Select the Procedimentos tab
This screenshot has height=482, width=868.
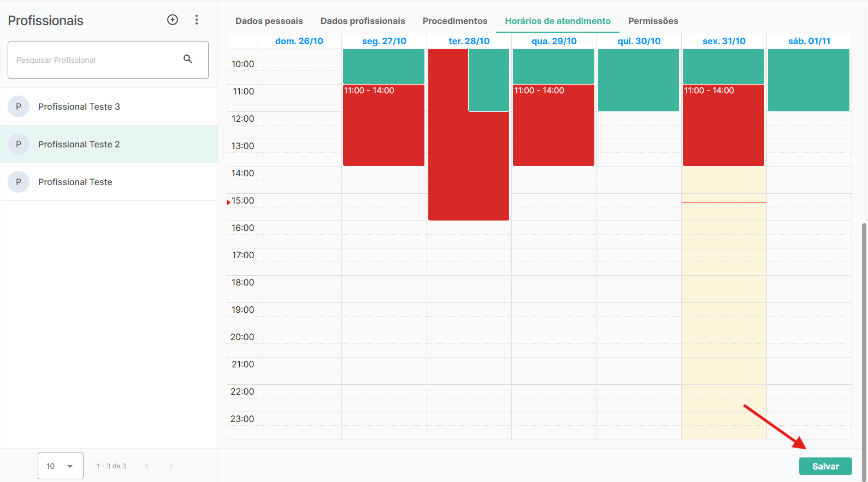pos(454,21)
